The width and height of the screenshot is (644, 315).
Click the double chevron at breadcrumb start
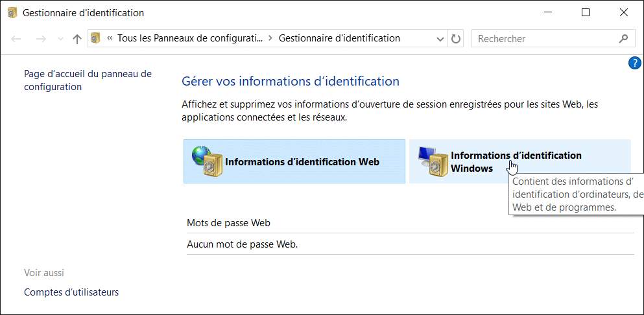pos(110,39)
